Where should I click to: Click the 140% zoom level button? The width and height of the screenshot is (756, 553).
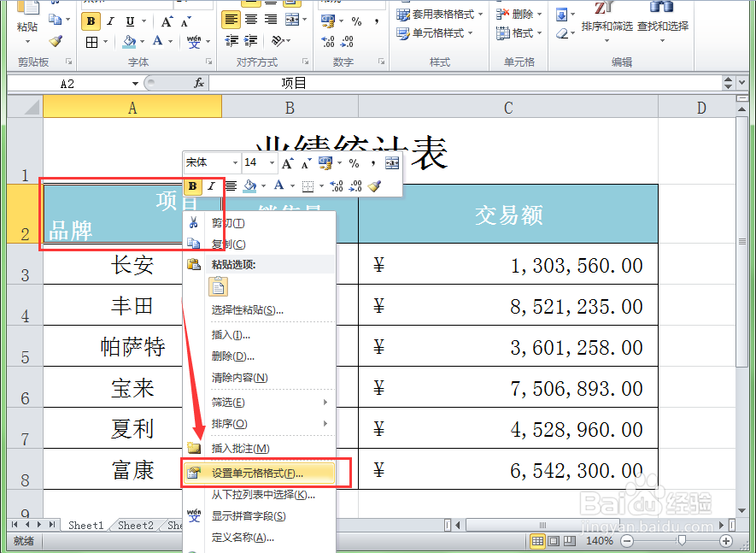pos(601,539)
